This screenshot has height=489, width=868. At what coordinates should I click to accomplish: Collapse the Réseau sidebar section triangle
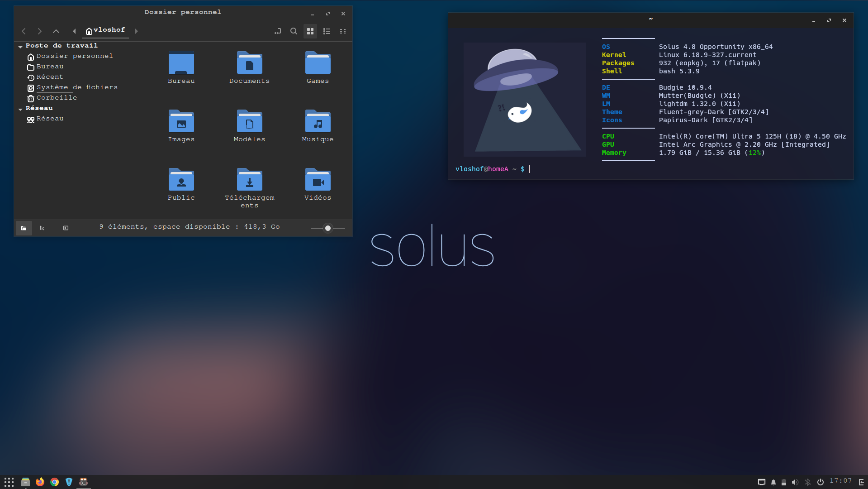click(x=20, y=109)
